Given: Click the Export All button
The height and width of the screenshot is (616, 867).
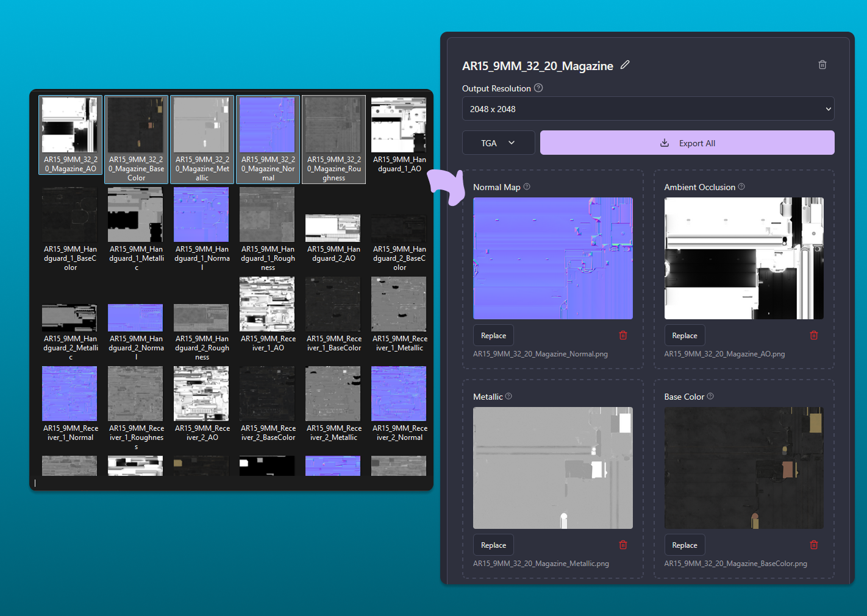Looking at the screenshot, I should [687, 143].
